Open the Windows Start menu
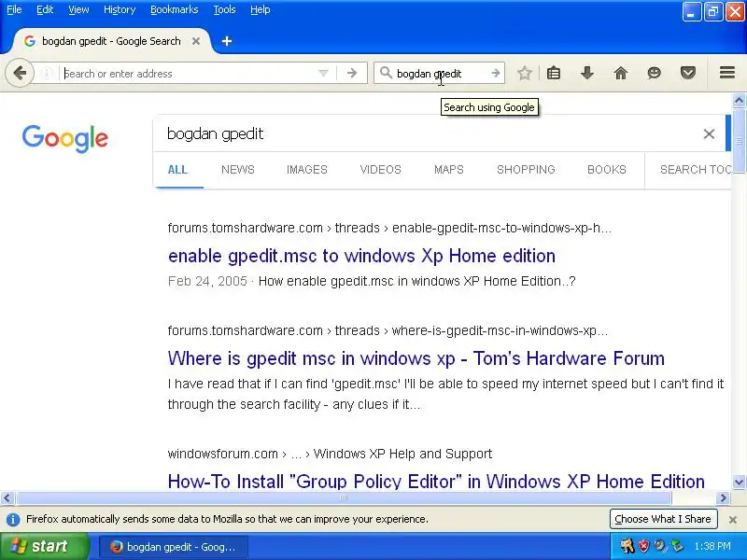This screenshot has height=560, width=747. coord(45,546)
